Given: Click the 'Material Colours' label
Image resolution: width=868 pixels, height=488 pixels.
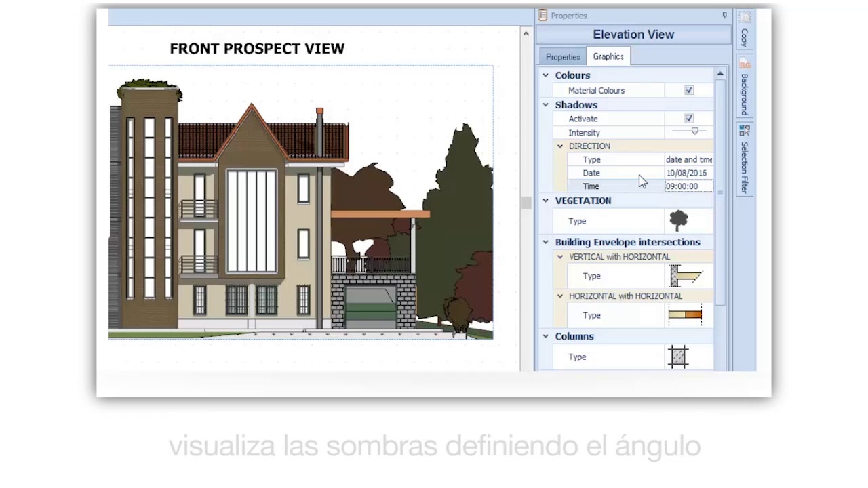Looking at the screenshot, I should click(596, 90).
